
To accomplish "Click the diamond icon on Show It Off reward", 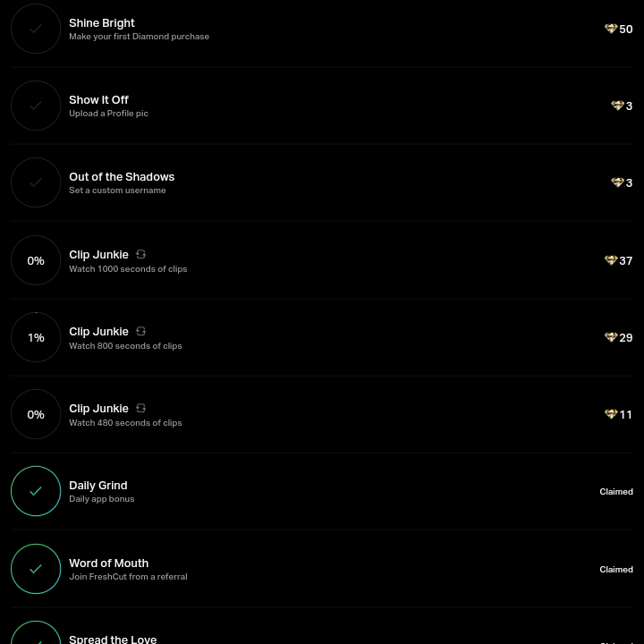I will tap(617, 106).
